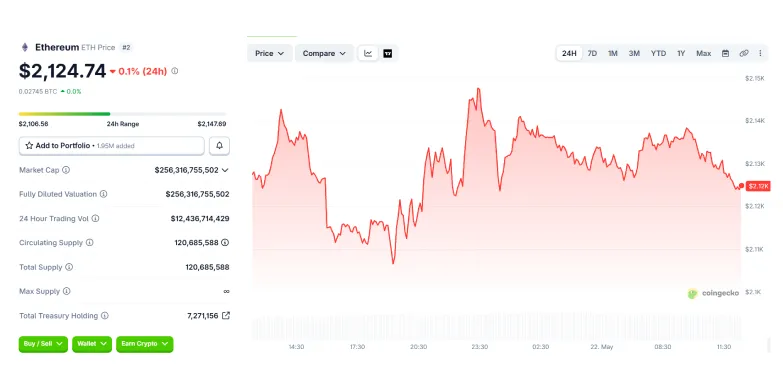
Task: Show Market Cap info tooltip icon
Action: tap(66, 170)
